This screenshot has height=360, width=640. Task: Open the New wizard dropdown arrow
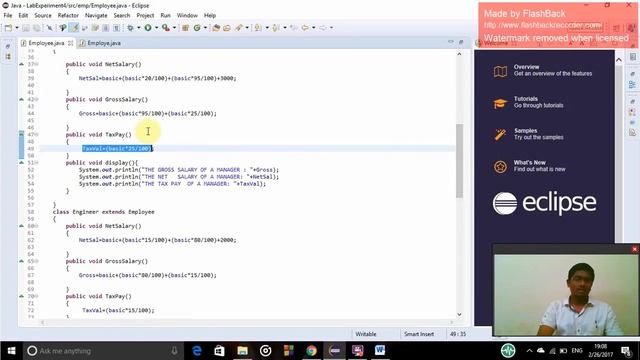[x=17, y=28]
